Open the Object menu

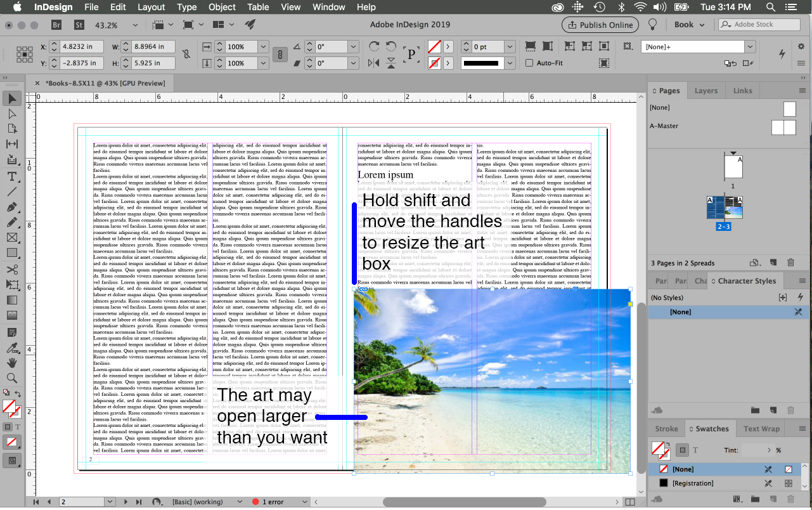(x=222, y=7)
